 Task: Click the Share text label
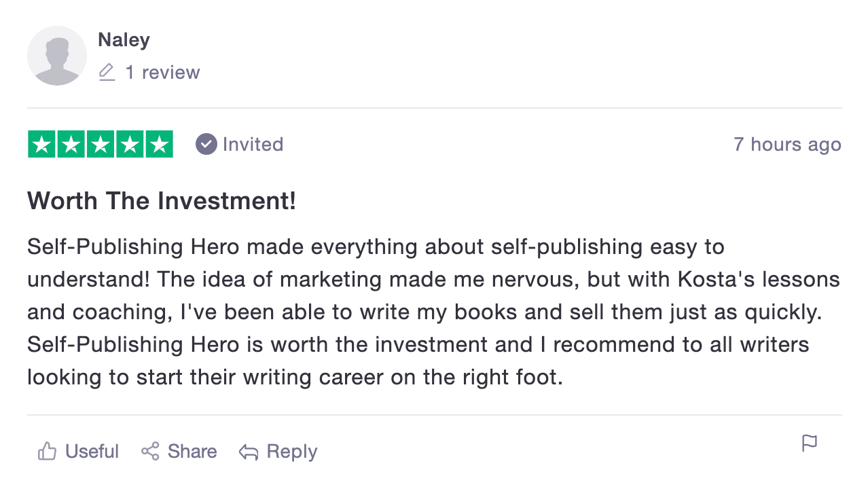[x=192, y=452]
